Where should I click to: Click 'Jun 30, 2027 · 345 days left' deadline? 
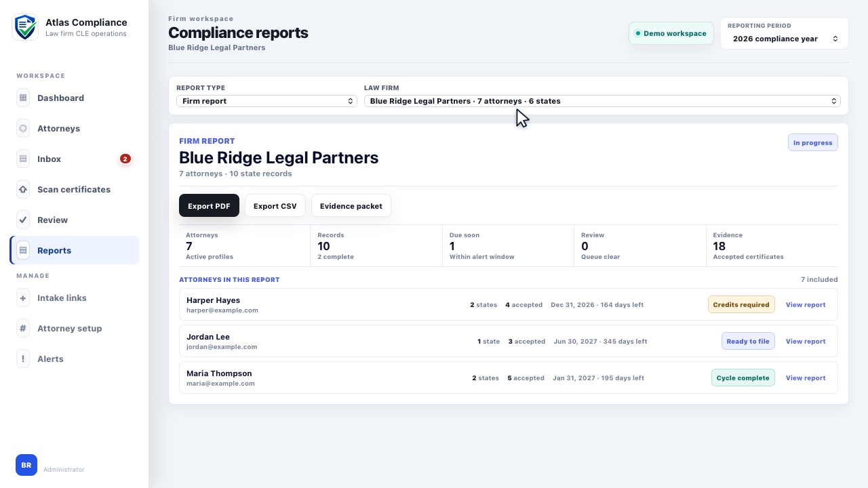pos(600,342)
